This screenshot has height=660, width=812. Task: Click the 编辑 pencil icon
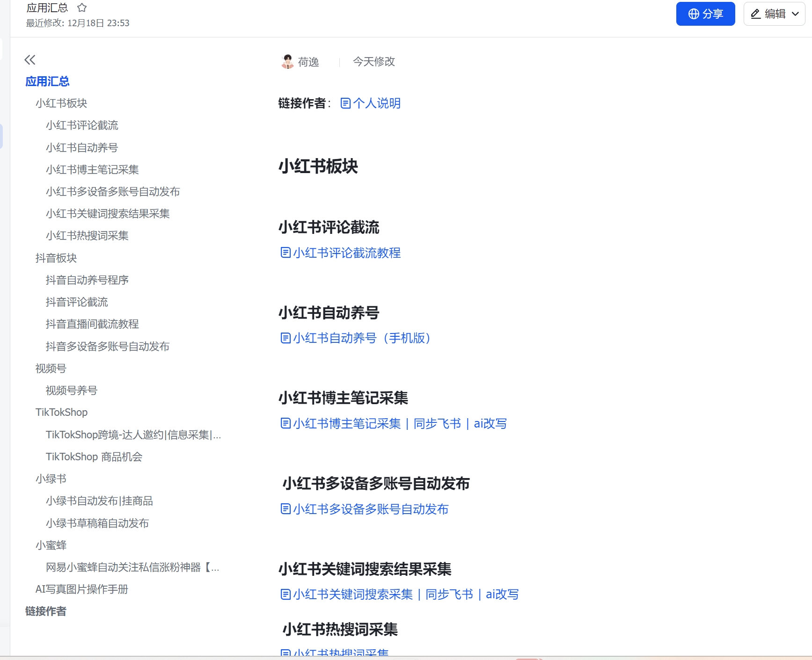click(755, 14)
